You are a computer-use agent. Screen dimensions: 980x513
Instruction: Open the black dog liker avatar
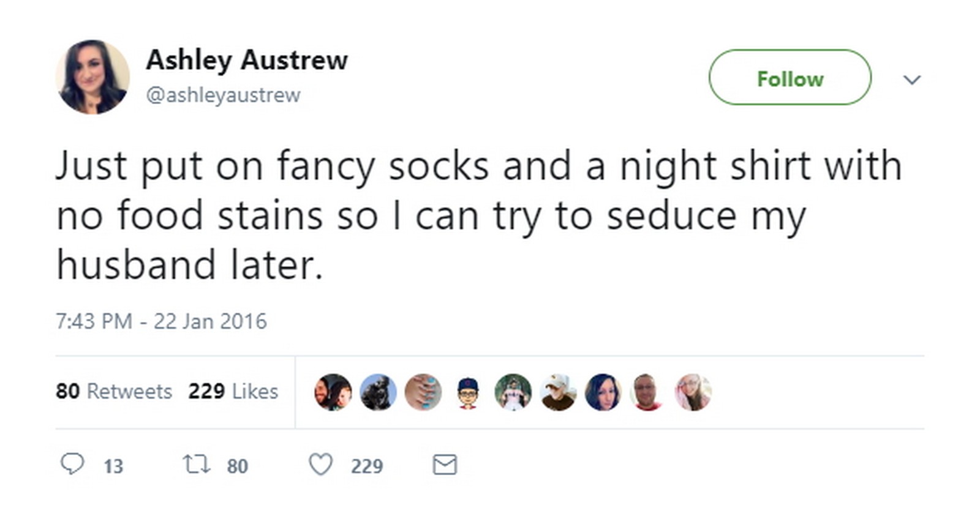(378, 392)
